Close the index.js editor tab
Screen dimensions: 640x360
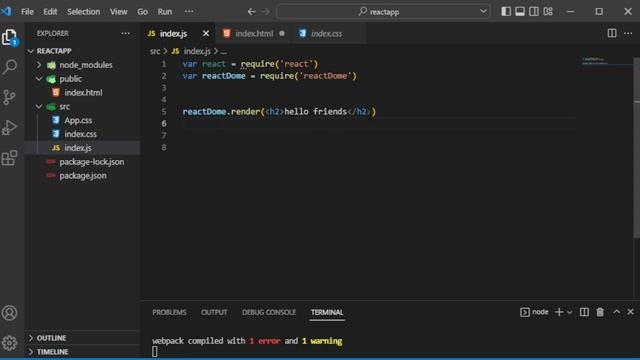[x=206, y=33]
